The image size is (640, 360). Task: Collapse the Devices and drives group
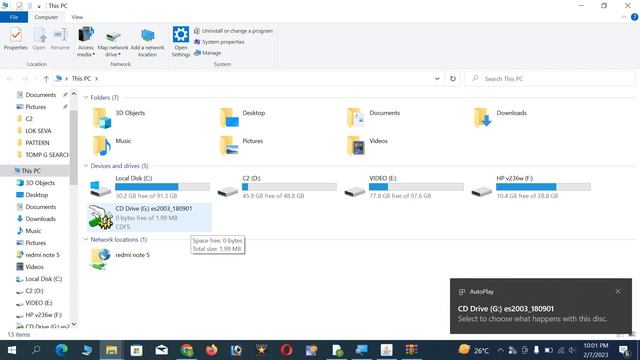point(86,166)
